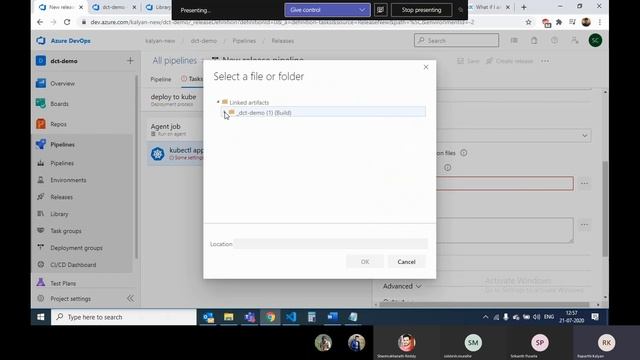Close the Select a file dialog
The image size is (640, 360).
pyautogui.click(x=426, y=67)
